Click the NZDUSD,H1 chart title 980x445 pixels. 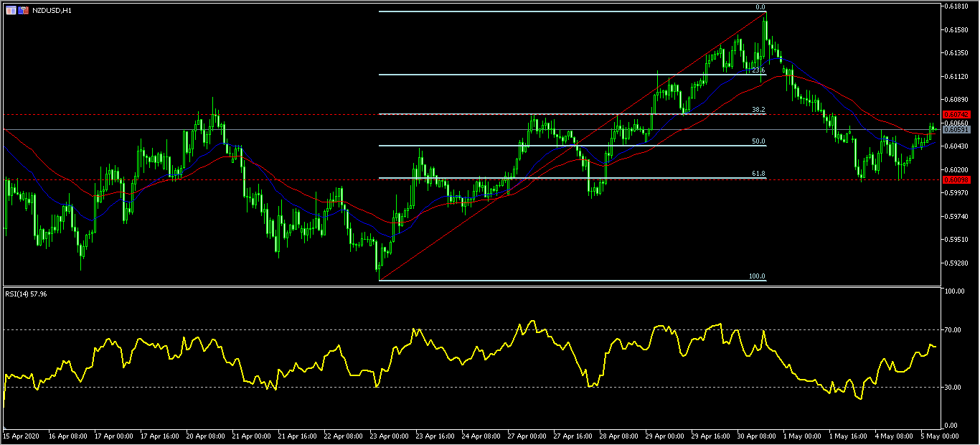tap(52, 11)
